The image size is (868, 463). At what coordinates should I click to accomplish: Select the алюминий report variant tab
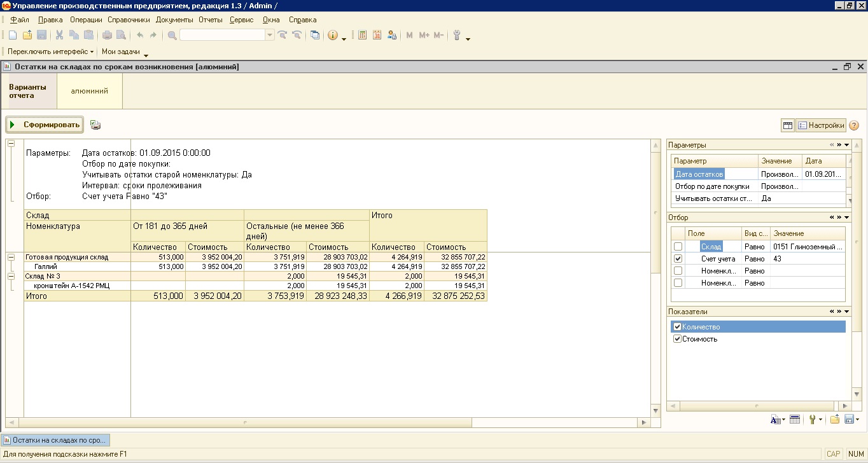(90, 91)
